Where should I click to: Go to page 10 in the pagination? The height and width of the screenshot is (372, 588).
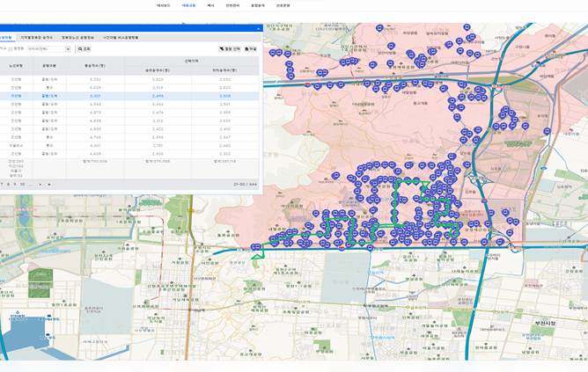[x=22, y=185]
